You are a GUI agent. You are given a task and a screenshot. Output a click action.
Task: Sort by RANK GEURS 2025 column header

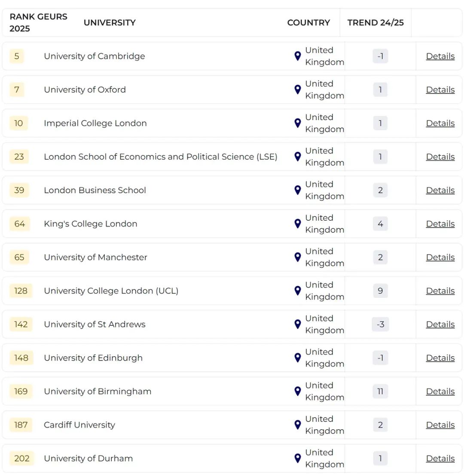click(x=38, y=23)
